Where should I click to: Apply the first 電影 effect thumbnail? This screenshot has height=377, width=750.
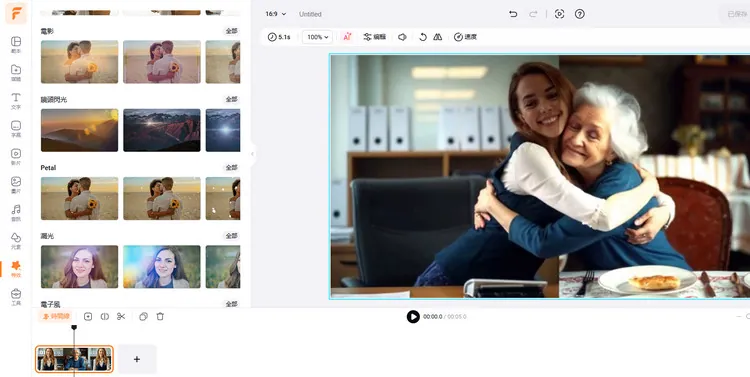click(79, 62)
